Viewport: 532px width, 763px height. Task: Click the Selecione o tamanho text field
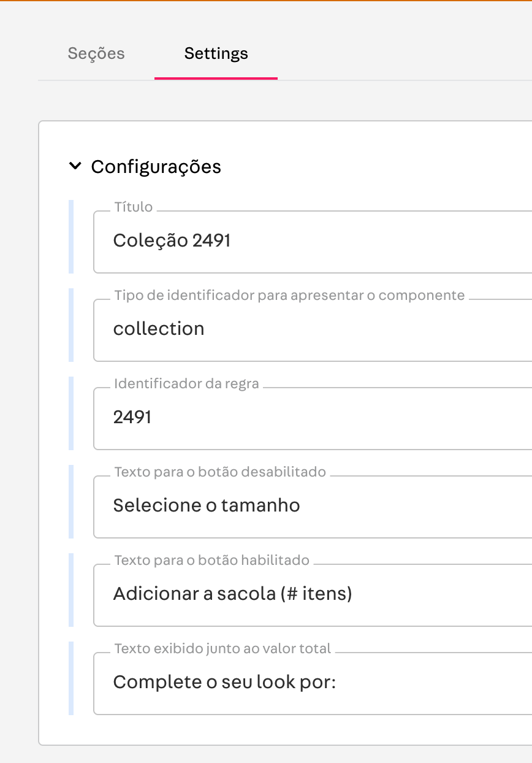[x=313, y=506]
